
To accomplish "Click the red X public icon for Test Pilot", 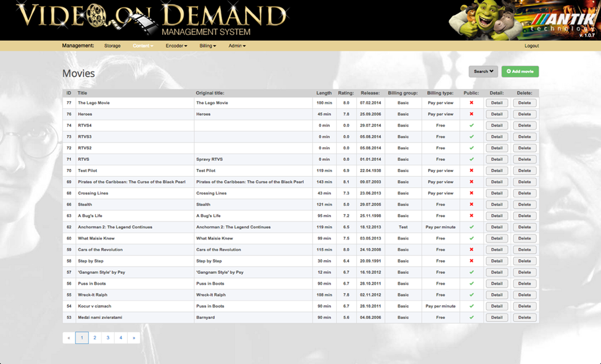I will [471, 171].
